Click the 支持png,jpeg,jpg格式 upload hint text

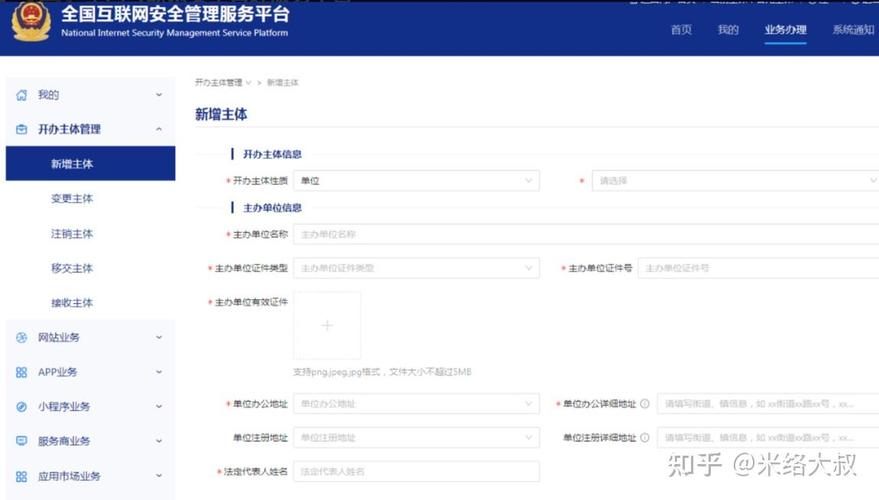[382, 372]
